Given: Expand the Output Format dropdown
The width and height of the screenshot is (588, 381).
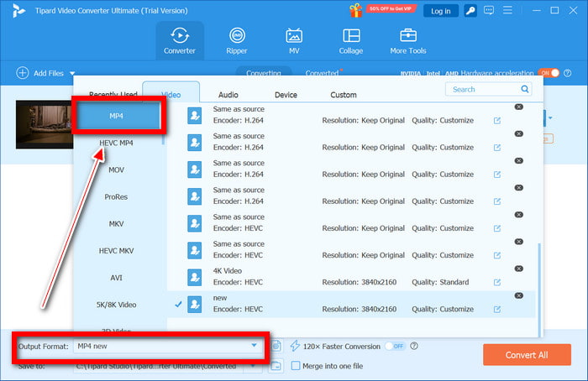Looking at the screenshot, I should point(254,346).
